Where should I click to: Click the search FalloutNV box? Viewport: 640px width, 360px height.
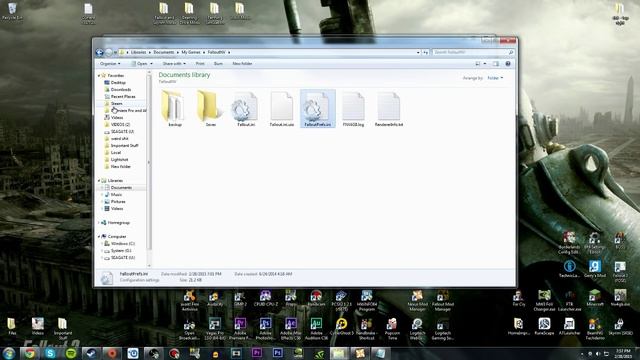(473, 52)
